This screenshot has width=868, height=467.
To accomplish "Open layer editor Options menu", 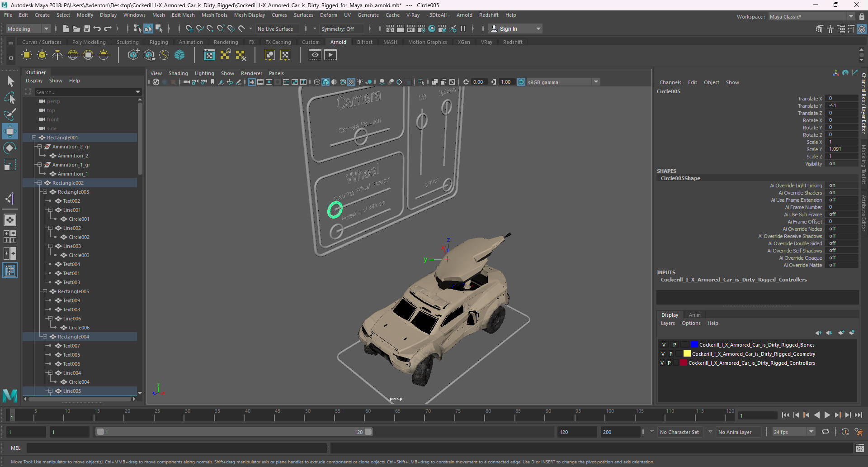I will click(x=691, y=323).
